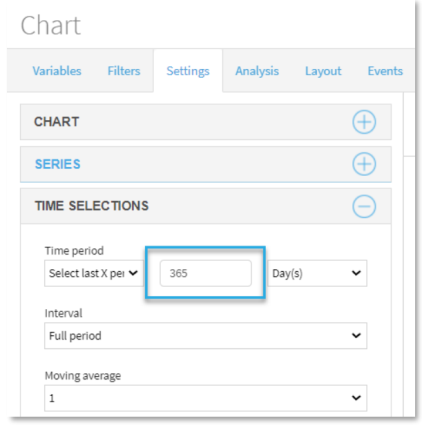Viewport: 422px width, 425px height.
Task: Expand the CHART section plus icon
Action: tap(364, 122)
